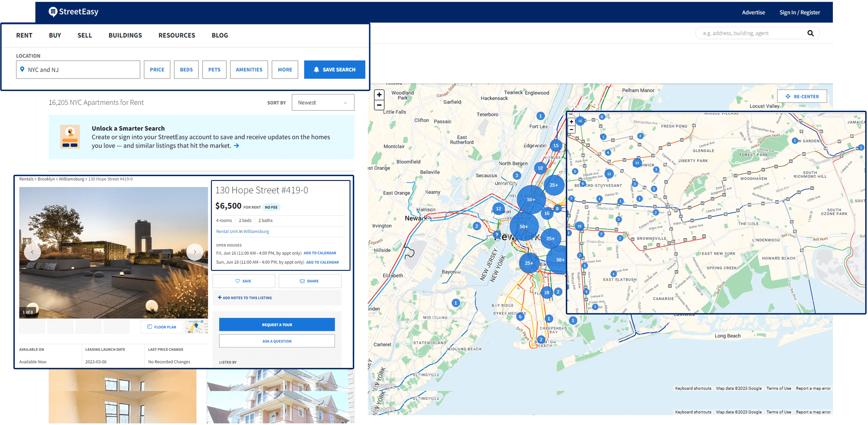Viewport: 868px width, 425px height.
Task: Click the map cluster marker labeled 10 near North Bergen
Action: point(540,168)
